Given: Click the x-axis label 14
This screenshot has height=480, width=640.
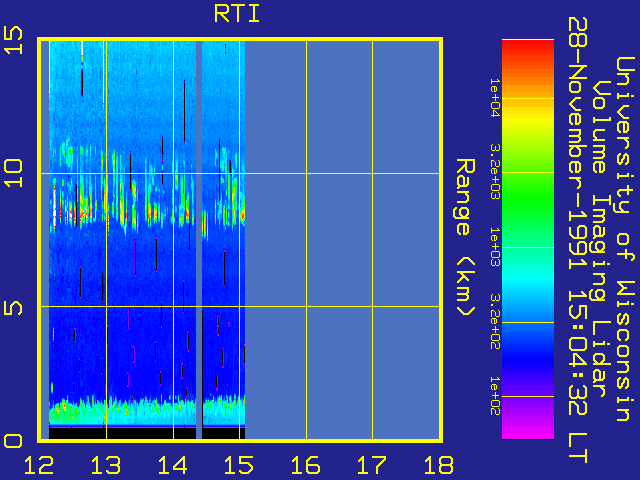Looking at the screenshot, I should [173, 465].
